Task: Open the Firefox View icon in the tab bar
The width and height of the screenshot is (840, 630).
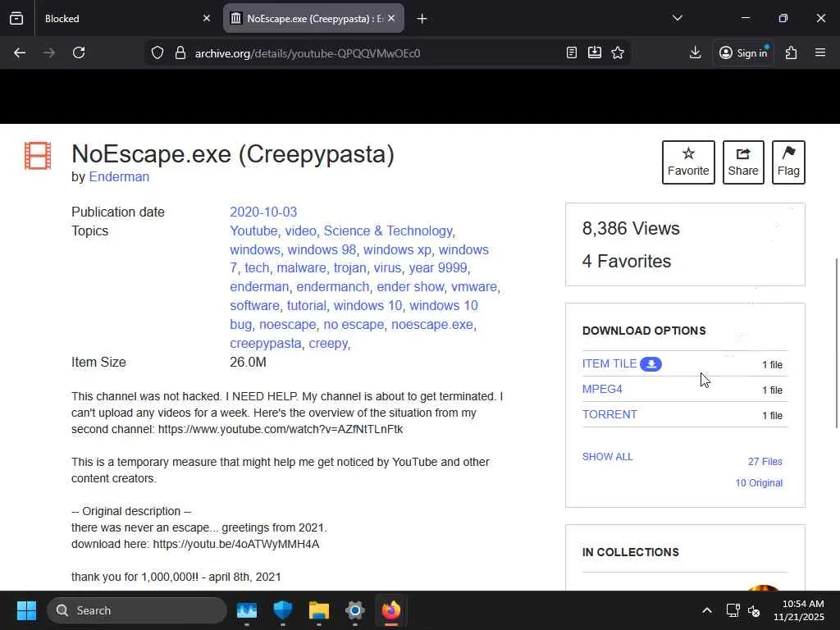Action: coord(16,18)
